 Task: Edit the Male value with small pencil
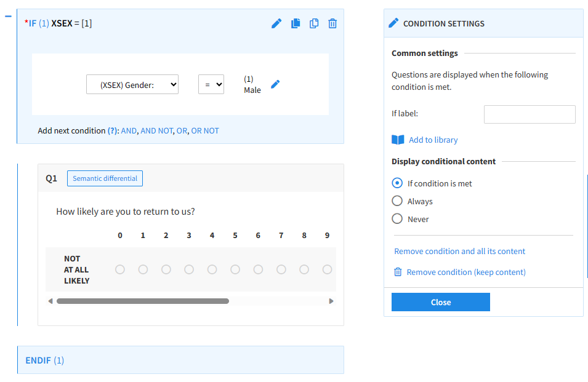[275, 84]
